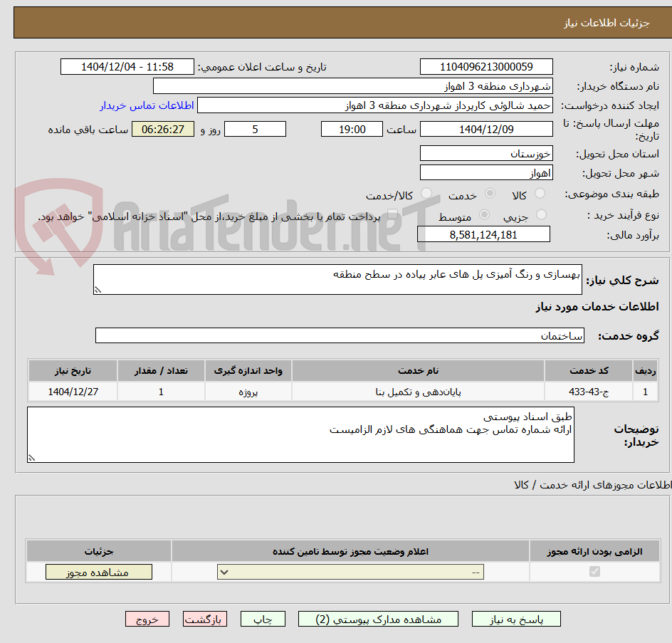Click the اعلام وضعیت مجوز توسط تامین کننده header

350,551
